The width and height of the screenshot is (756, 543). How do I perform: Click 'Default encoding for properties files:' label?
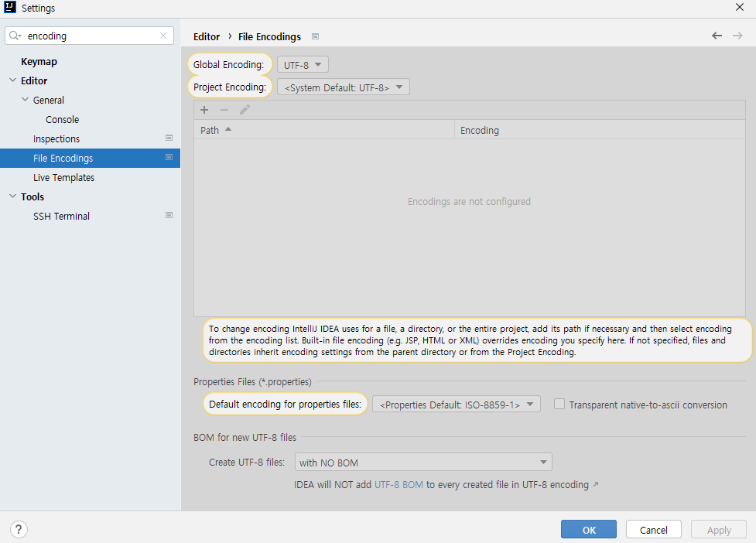click(x=286, y=405)
